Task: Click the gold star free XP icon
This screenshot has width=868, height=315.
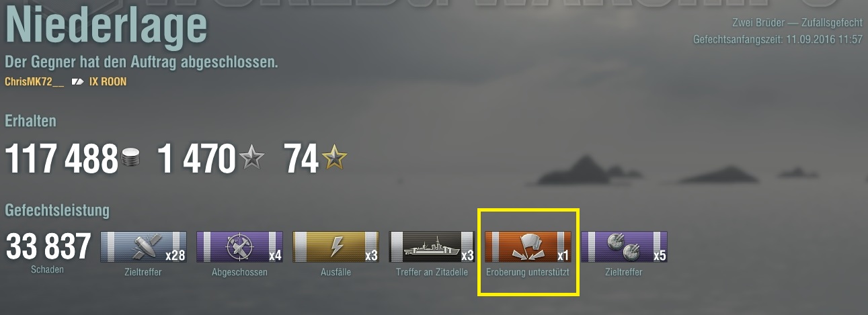Action: [x=334, y=159]
